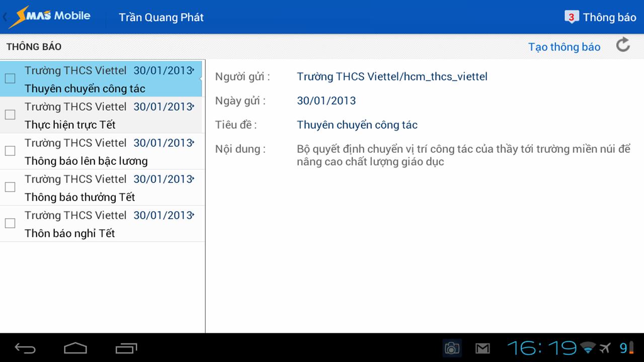Expand arrow on Thuyên chuyển công tác row
The image size is (644, 362).
pyautogui.click(x=194, y=71)
